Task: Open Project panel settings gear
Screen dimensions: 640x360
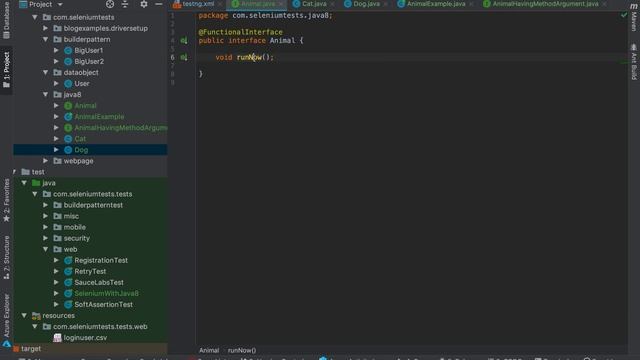Action: click(x=144, y=4)
